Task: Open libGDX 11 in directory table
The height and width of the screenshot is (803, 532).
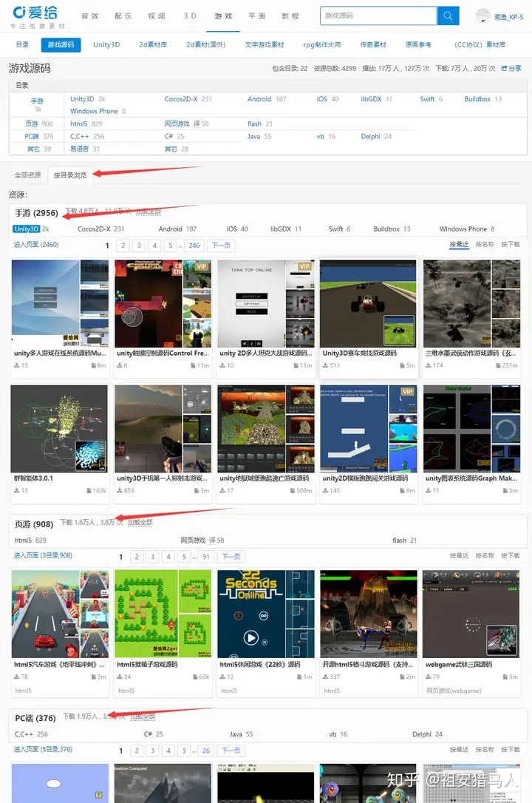Action: point(376,99)
